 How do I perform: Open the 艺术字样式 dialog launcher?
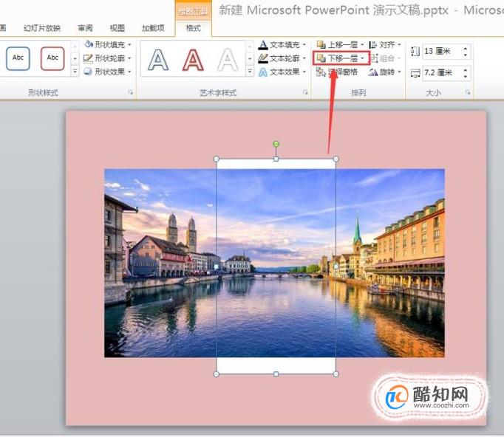pyautogui.click(x=305, y=92)
